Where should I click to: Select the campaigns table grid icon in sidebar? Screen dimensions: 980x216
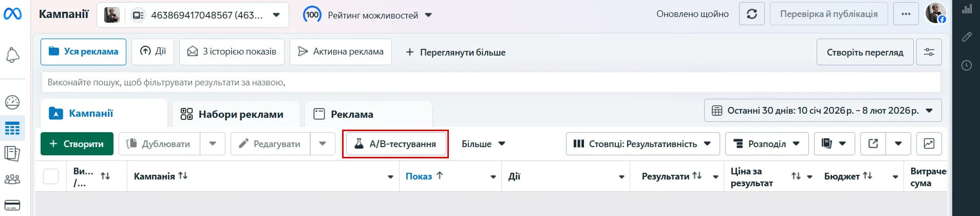point(12,128)
